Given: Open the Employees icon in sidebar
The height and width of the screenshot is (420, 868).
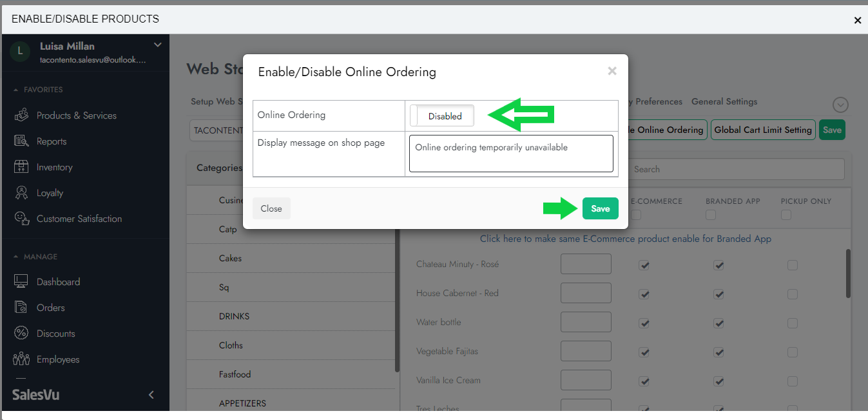Looking at the screenshot, I should (x=21, y=359).
